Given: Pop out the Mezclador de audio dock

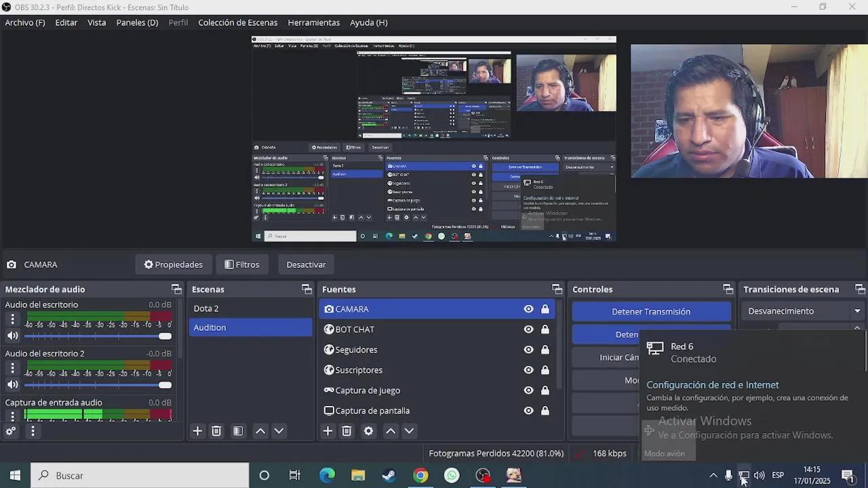Looking at the screenshot, I should pyautogui.click(x=176, y=289).
